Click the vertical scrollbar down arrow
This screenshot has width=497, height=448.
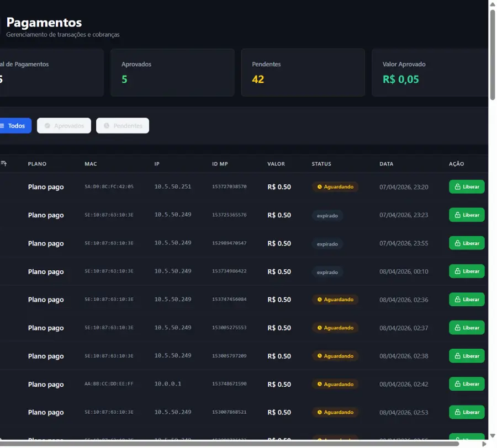(493, 436)
